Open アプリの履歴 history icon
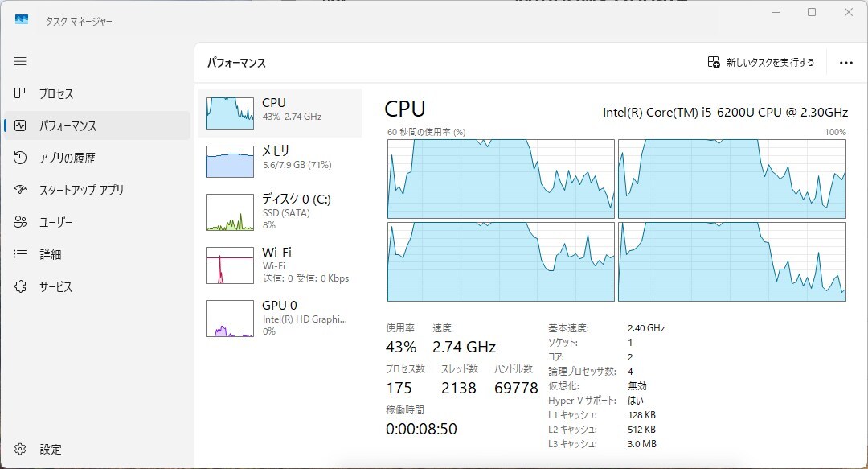The height and width of the screenshot is (469, 868). (20, 158)
